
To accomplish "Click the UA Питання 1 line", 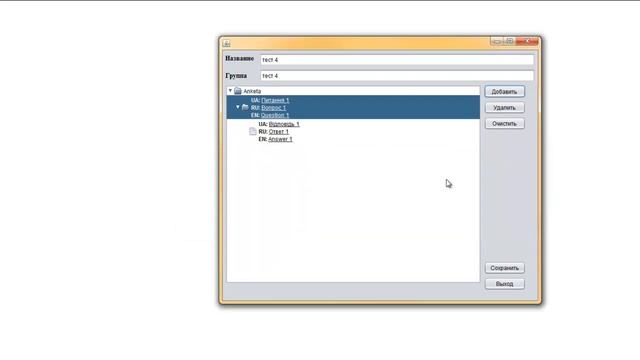I will [x=270, y=100].
